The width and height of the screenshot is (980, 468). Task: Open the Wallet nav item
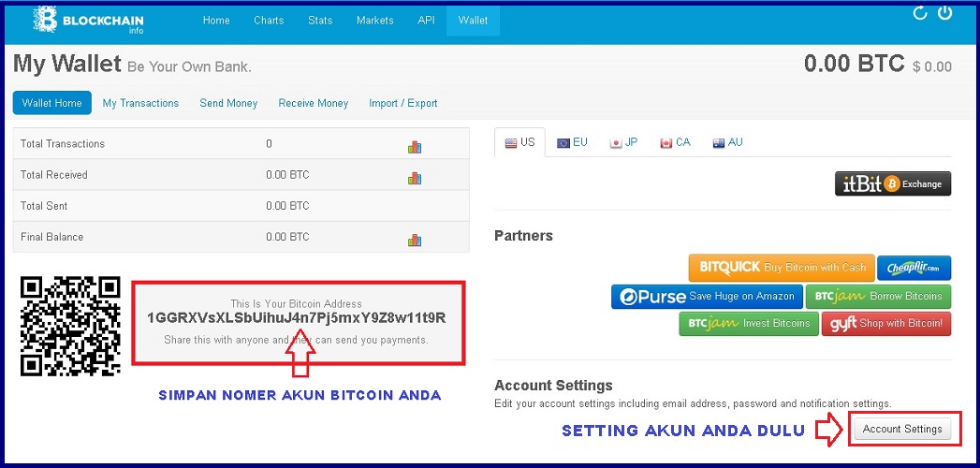coord(473,20)
